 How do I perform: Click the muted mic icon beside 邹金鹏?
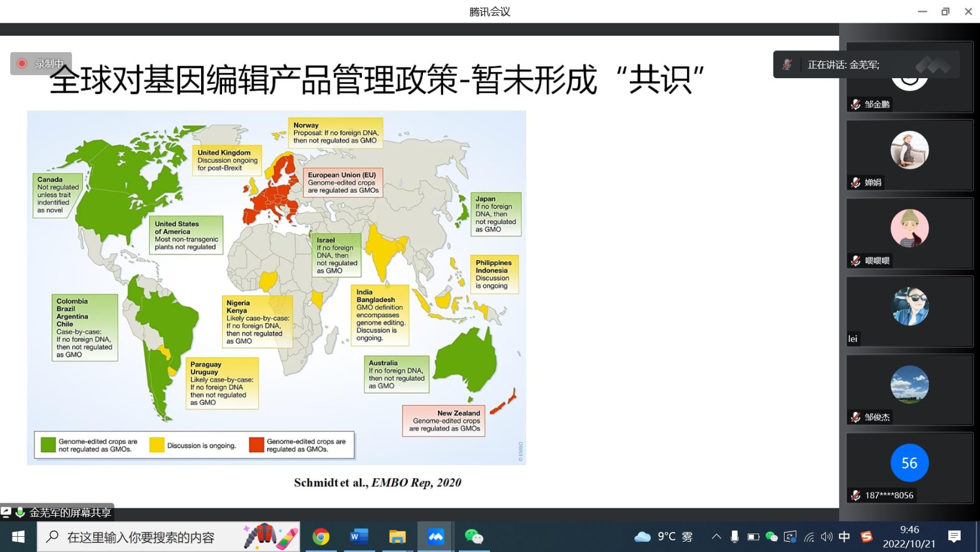coord(856,104)
